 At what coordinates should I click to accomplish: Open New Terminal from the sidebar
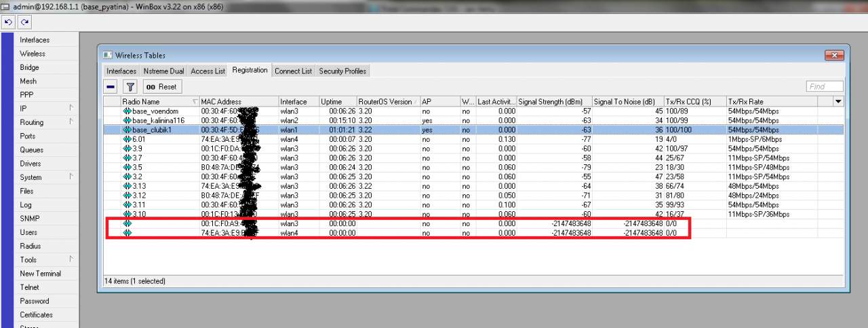40,274
